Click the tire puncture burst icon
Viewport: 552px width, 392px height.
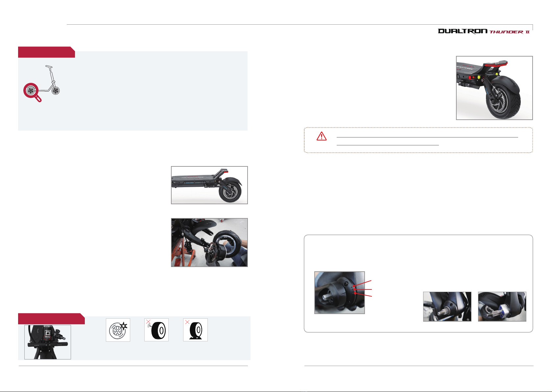point(118,330)
